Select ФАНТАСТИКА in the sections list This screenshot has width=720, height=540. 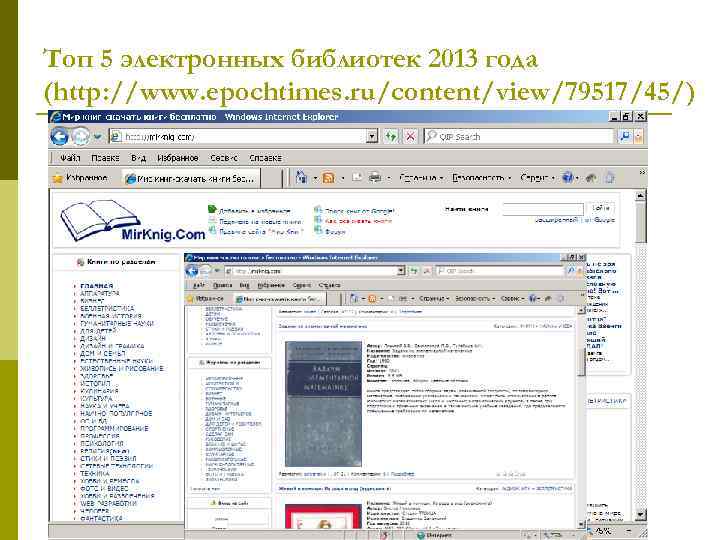[x=101, y=518]
